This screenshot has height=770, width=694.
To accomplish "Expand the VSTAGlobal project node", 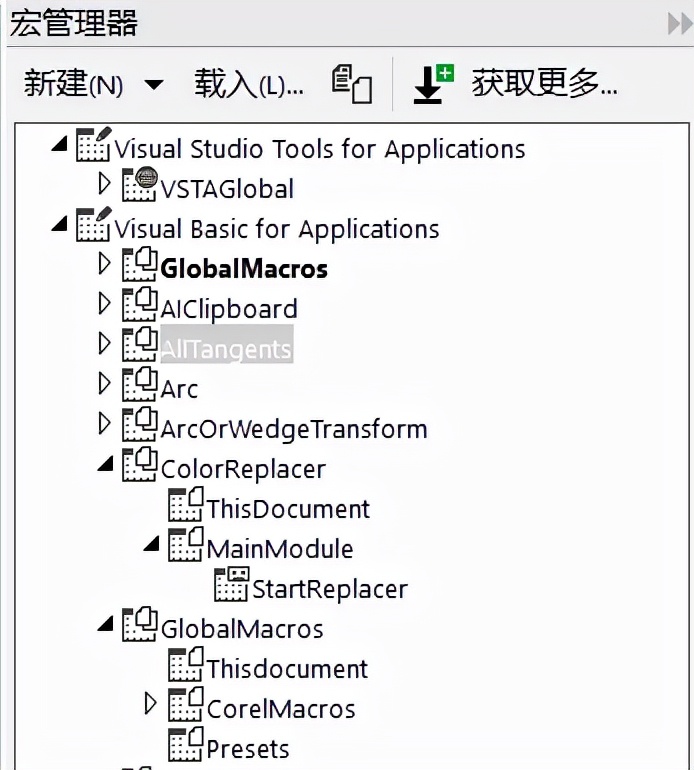I will click(104, 183).
